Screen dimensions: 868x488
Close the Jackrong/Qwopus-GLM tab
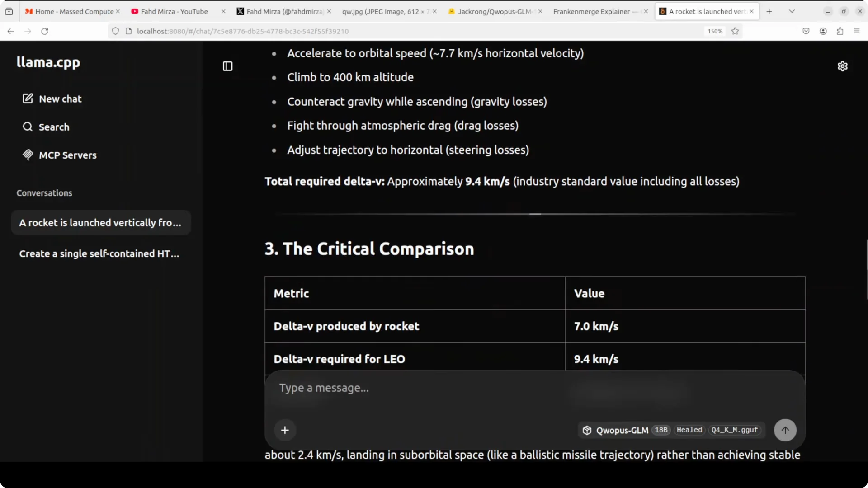coord(540,11)
